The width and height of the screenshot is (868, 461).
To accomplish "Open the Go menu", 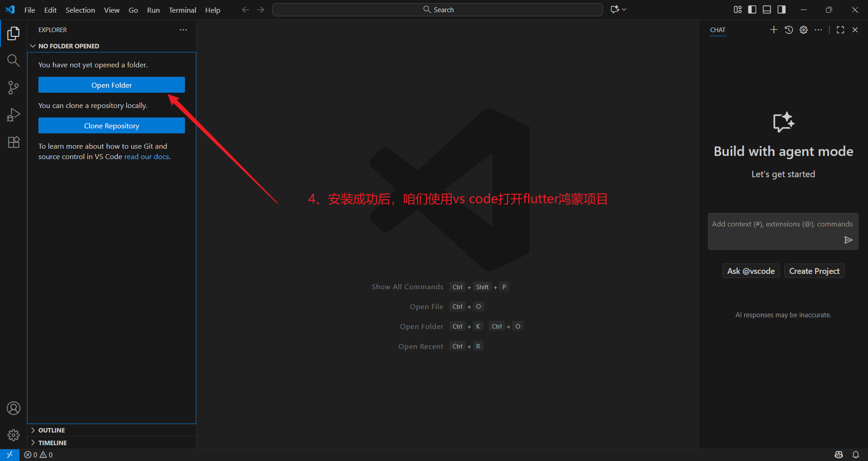I will [133, 10].
